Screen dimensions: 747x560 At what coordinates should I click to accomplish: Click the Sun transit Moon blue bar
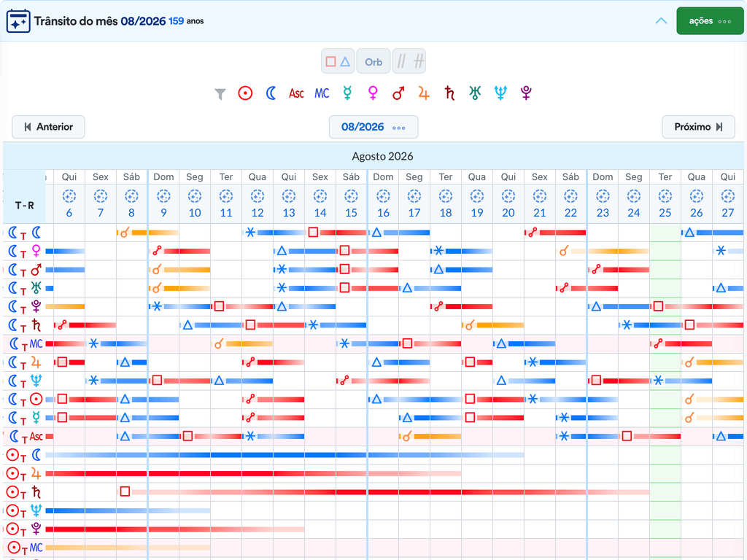[x=285, y=455]
